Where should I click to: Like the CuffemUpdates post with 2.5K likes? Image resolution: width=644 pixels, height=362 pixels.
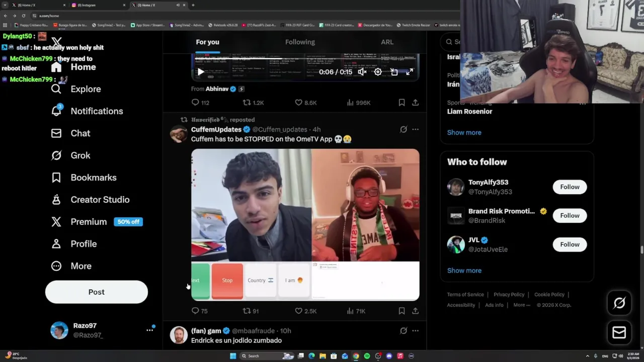coord(305,311)
